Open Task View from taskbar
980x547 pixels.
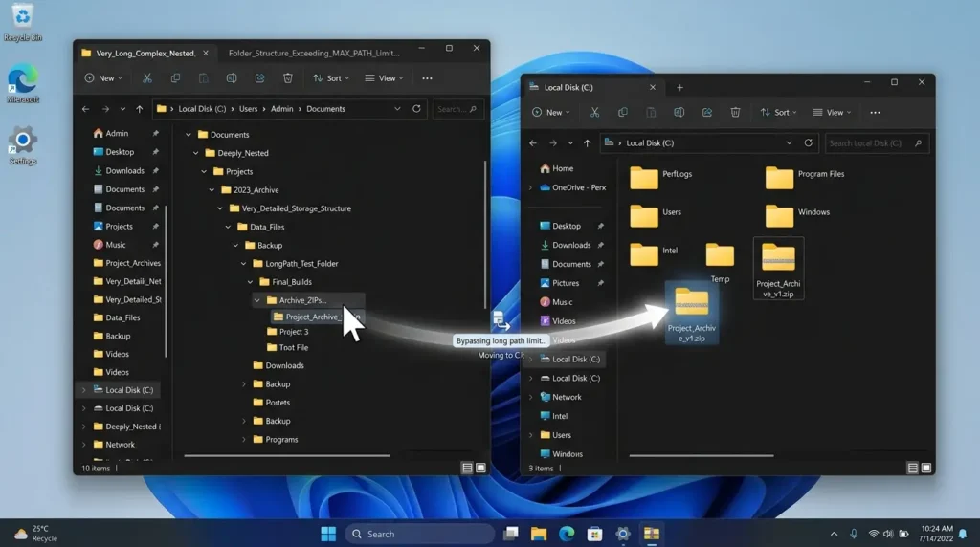tap(511, 534)
